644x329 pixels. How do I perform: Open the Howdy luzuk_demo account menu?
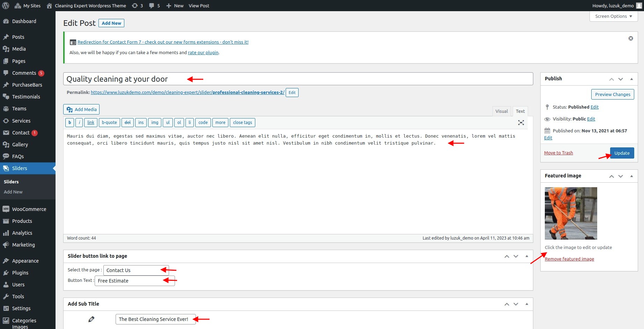tap(617, 6)
